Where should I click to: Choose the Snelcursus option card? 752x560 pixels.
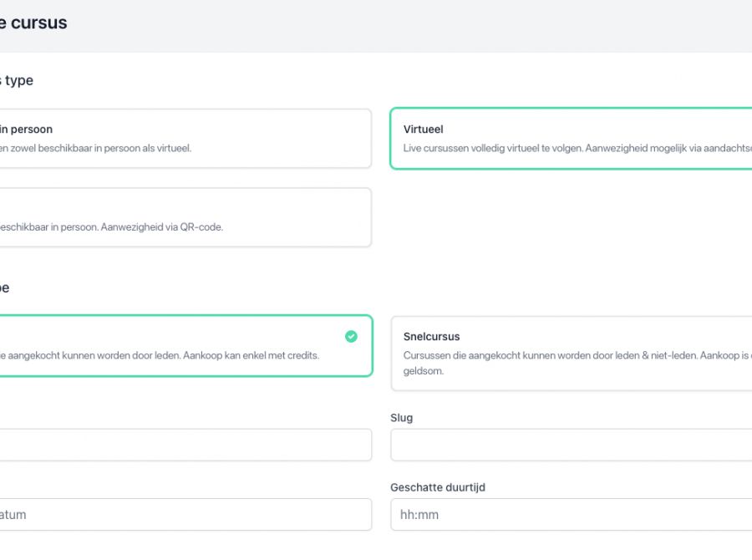point(571,354)
